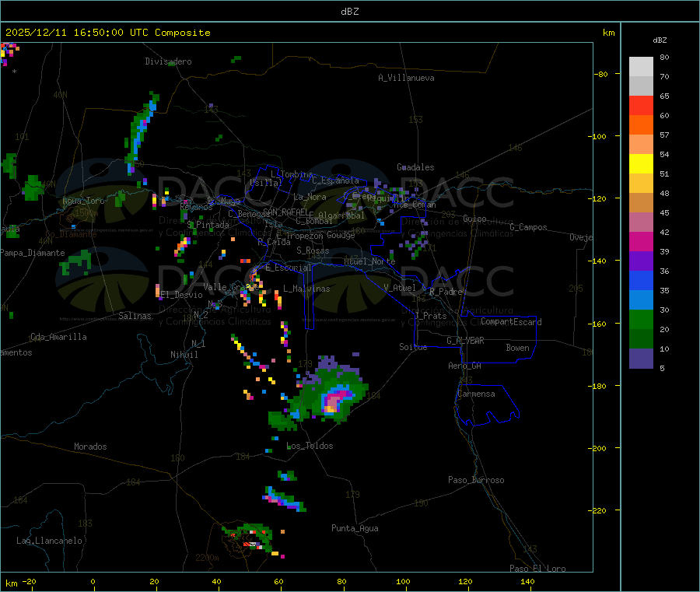Click the SAN_RAFAEL city label
This screenshot has height=592, width=700.
coord(285,212)
